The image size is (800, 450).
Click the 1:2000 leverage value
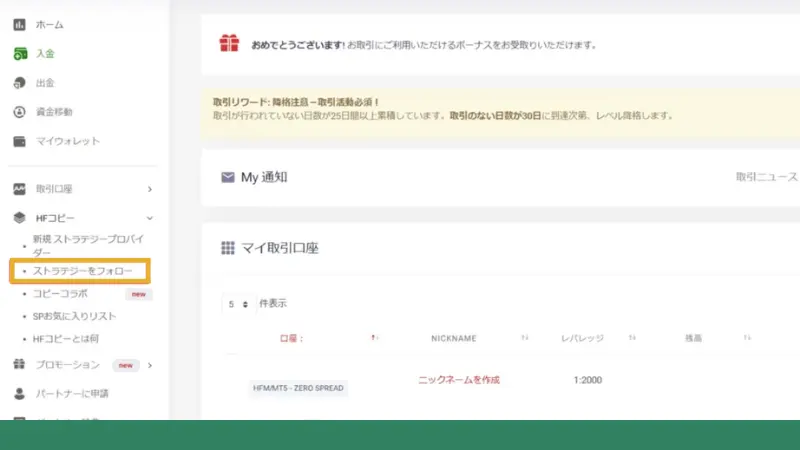click(587, 380)
